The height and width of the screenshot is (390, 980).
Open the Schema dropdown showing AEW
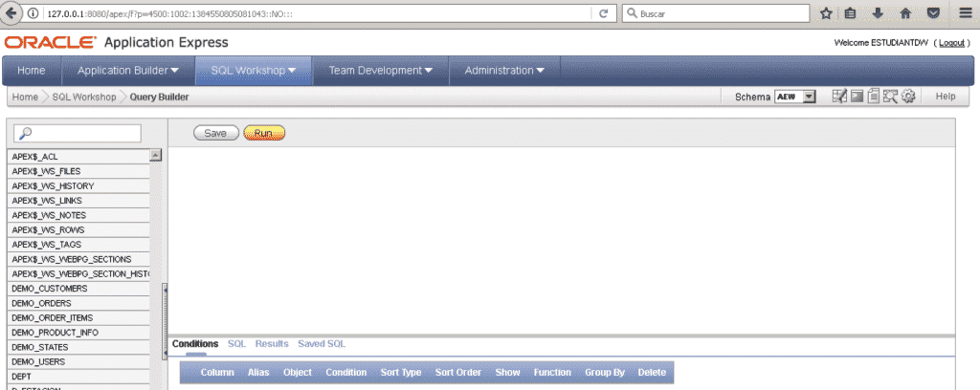795,97
